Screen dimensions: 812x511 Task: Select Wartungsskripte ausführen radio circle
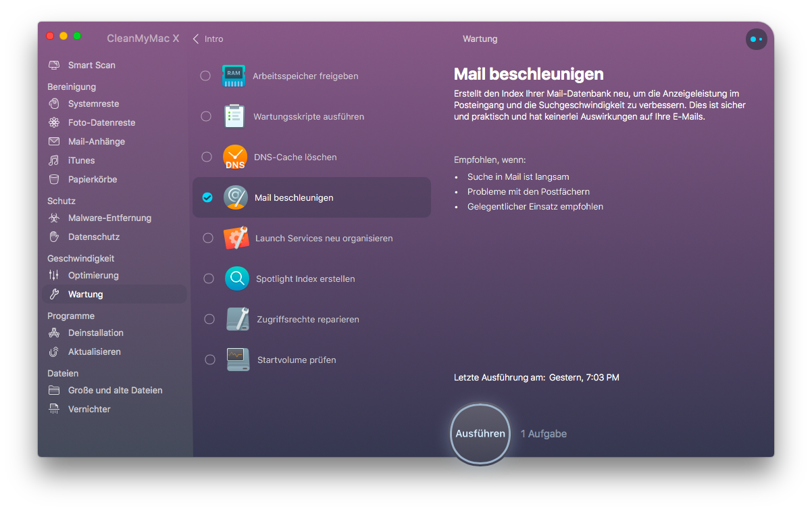click(x=206, y=116)
